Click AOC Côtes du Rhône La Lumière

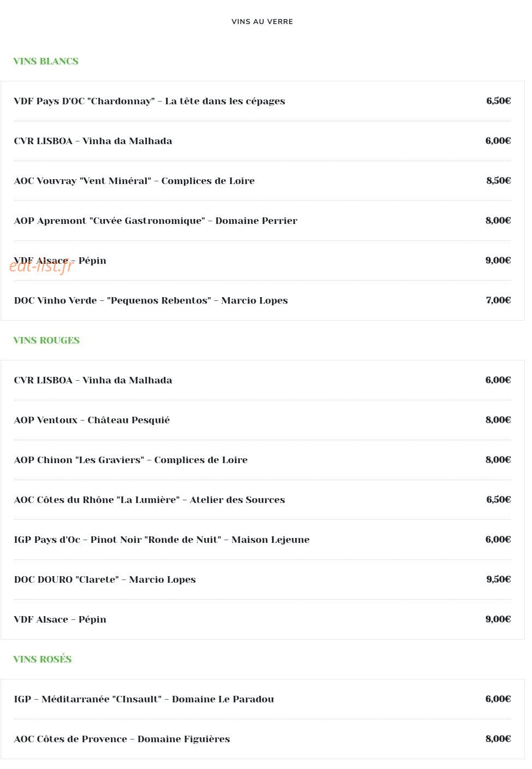(262, 500)
